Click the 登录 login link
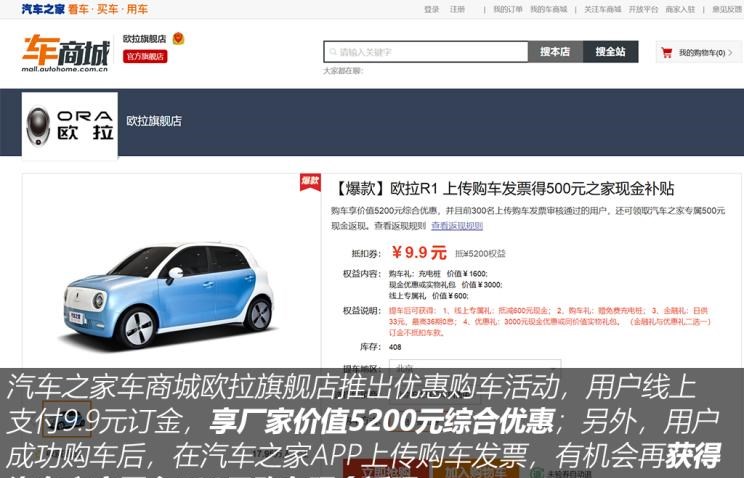 pos(431,9)
